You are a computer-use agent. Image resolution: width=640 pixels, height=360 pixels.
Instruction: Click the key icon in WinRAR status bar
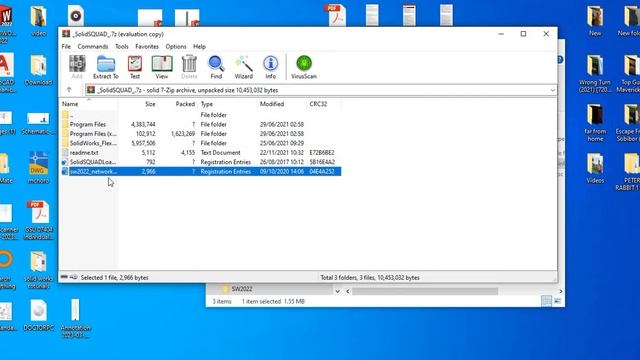pyautogui.click(x=73, y=277)
